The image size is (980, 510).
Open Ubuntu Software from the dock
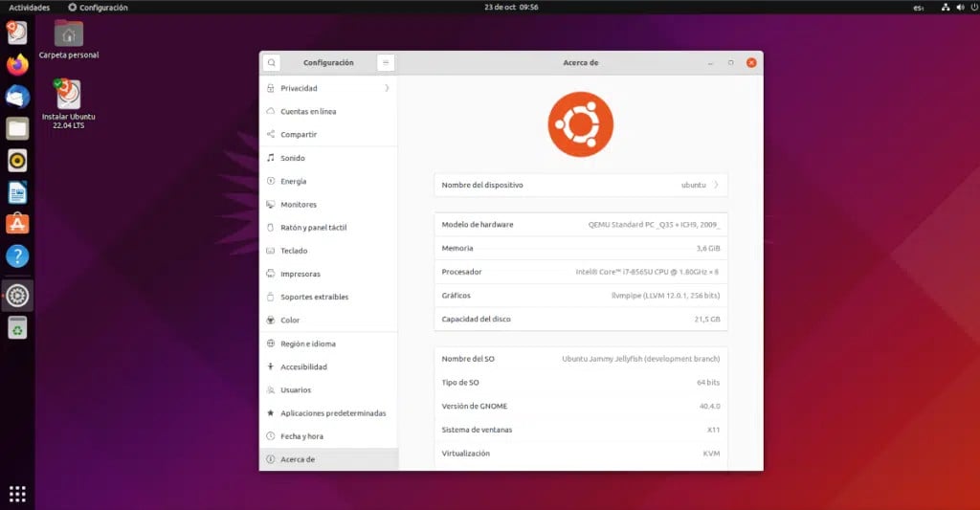coord(17,224)
